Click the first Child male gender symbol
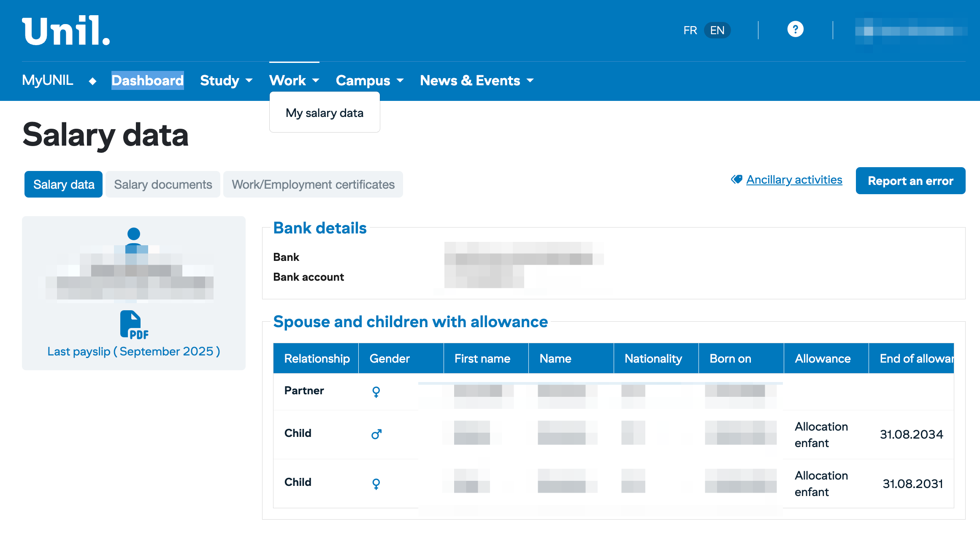The height and width of the screenshot is (553, 980). pyautogui.click(x=376, y=434)
